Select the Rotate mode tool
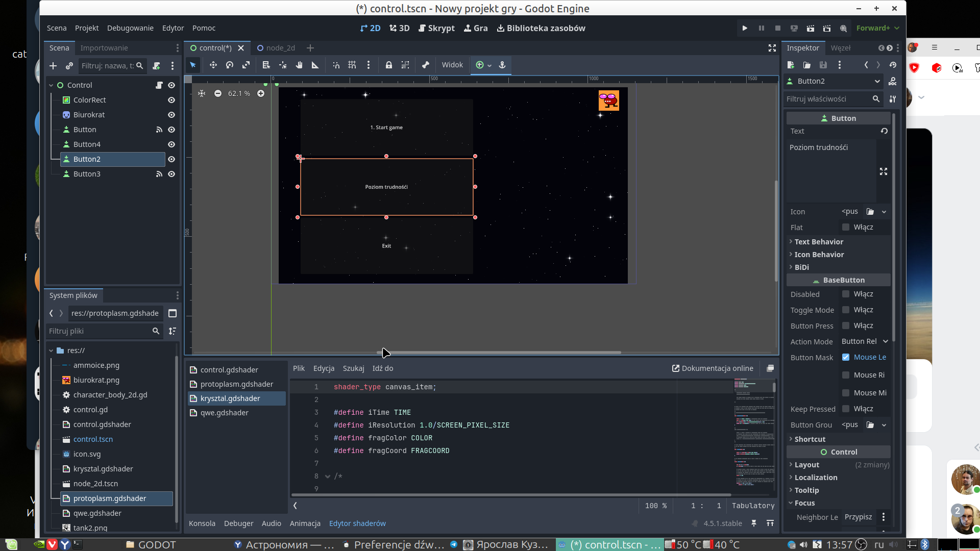 [x=230, y=65]
